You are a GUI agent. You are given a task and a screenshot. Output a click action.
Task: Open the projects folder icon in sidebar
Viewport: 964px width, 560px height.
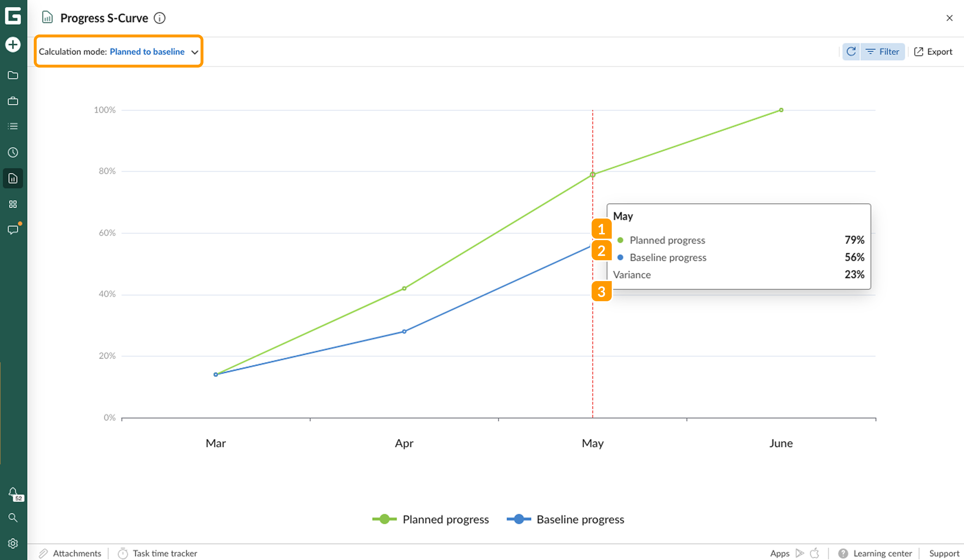pyautogui.click(x=13, y=75)
